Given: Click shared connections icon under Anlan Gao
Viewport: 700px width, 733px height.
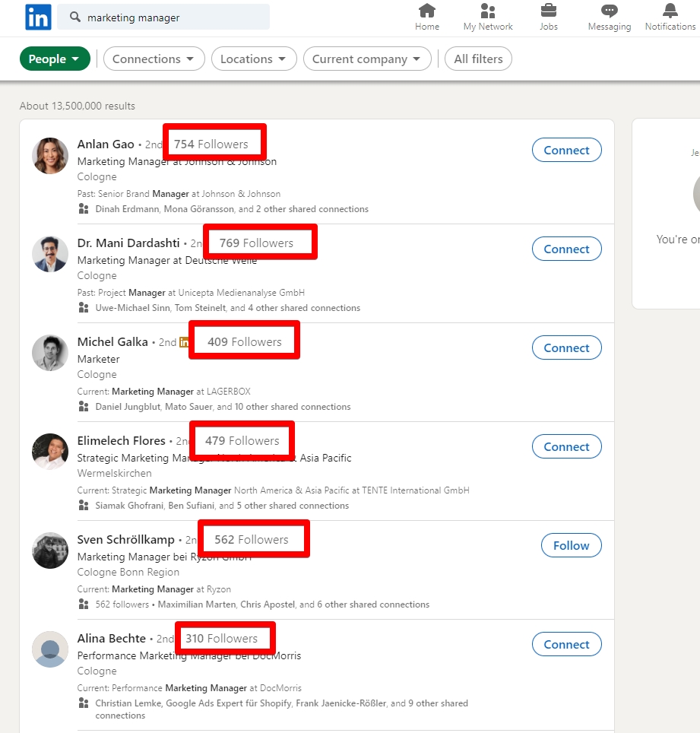Looking at the screenshot, I should pyautogui.click(x=84, y=208).
